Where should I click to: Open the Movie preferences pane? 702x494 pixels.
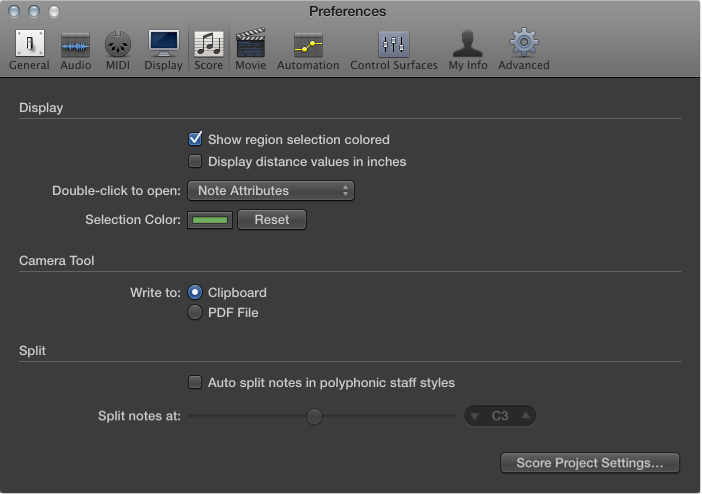pyautogui.click(x=251, y=50)
